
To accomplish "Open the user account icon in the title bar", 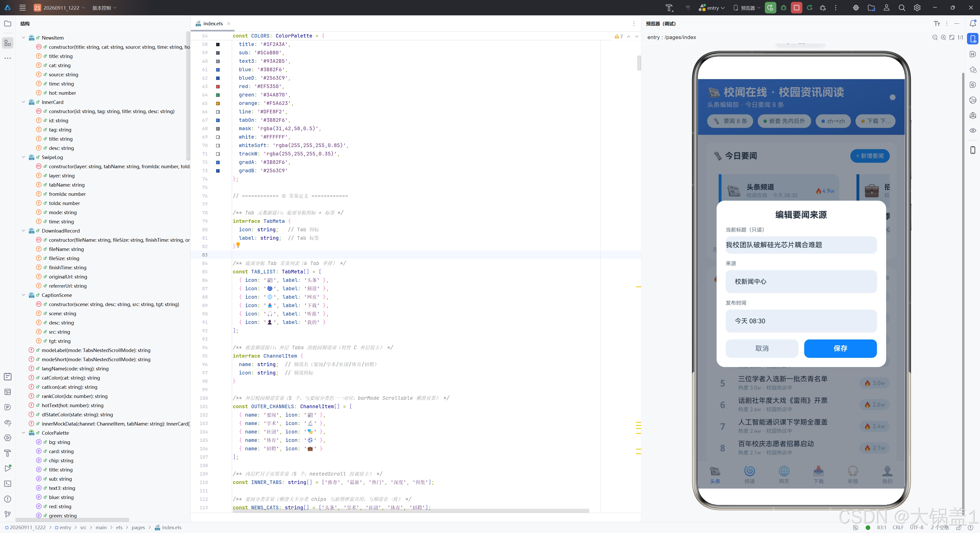I will pyautogui.click(x=886, y=8).
